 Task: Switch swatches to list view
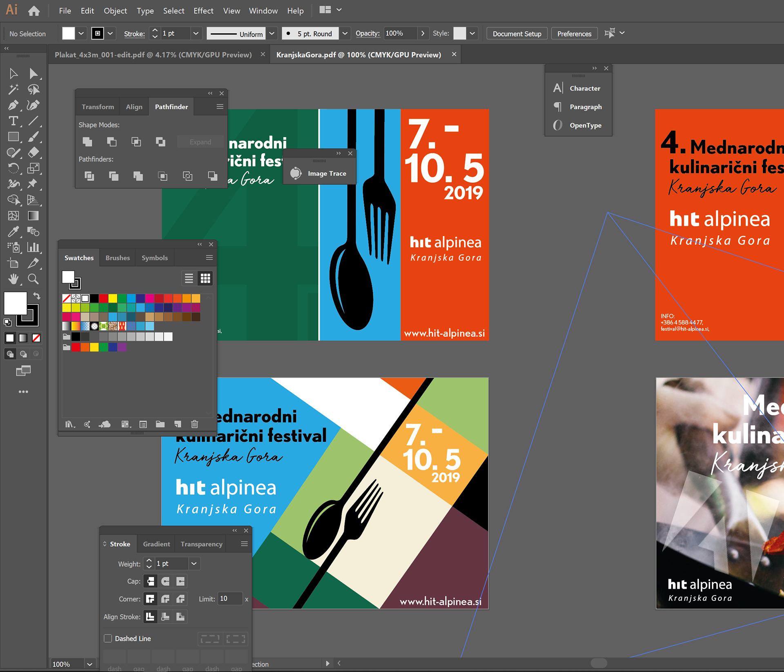189,278
